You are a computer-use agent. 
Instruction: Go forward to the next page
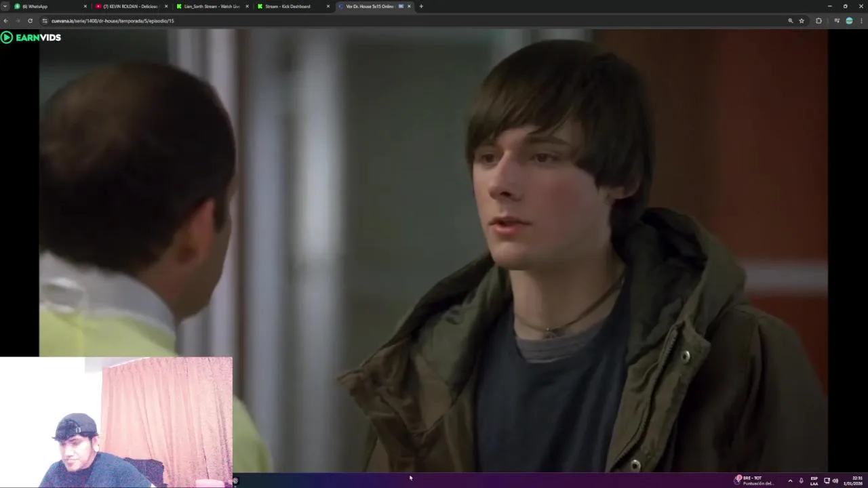coord(18,21)
